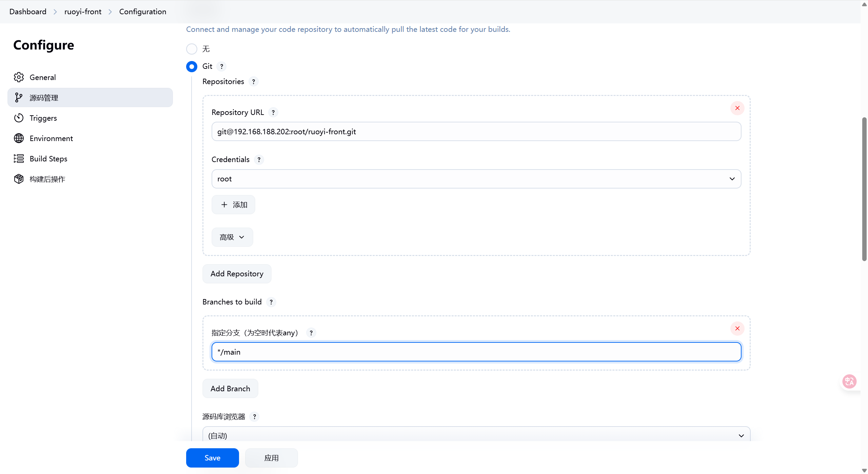Expand the 高级 advanced options

click(x=232, y=237)
